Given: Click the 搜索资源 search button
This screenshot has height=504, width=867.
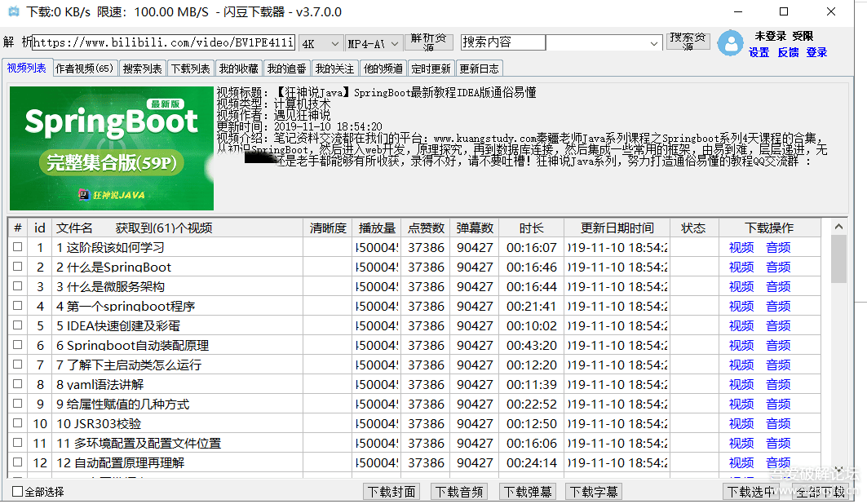Looking at the screenshot, I should 686,42.
